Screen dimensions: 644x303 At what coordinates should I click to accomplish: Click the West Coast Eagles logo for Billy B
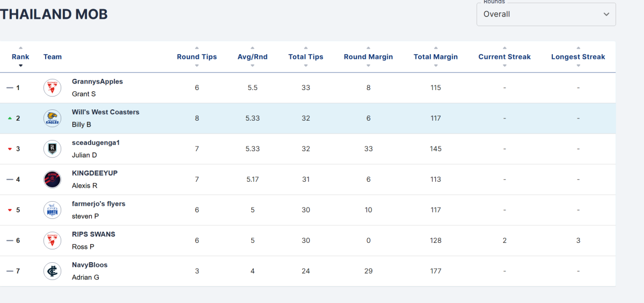coord(52,119)
